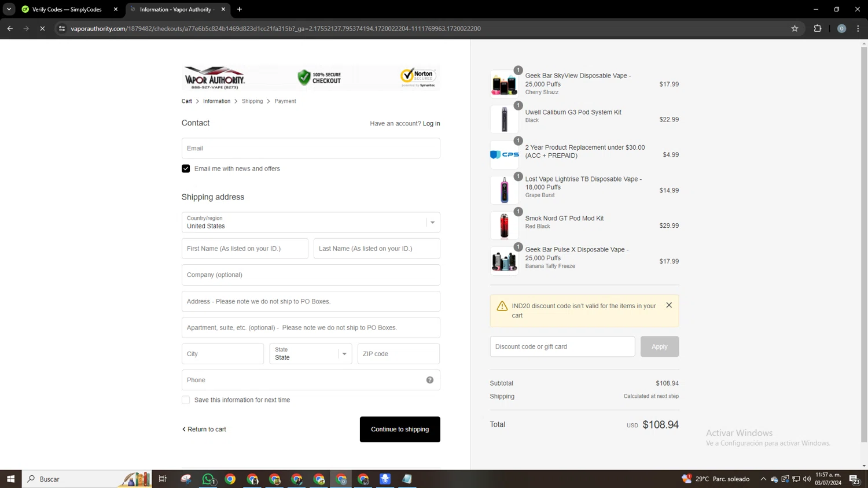Focus the Apartment, suite field
868x488 pixels.
[x=311, y=328]
